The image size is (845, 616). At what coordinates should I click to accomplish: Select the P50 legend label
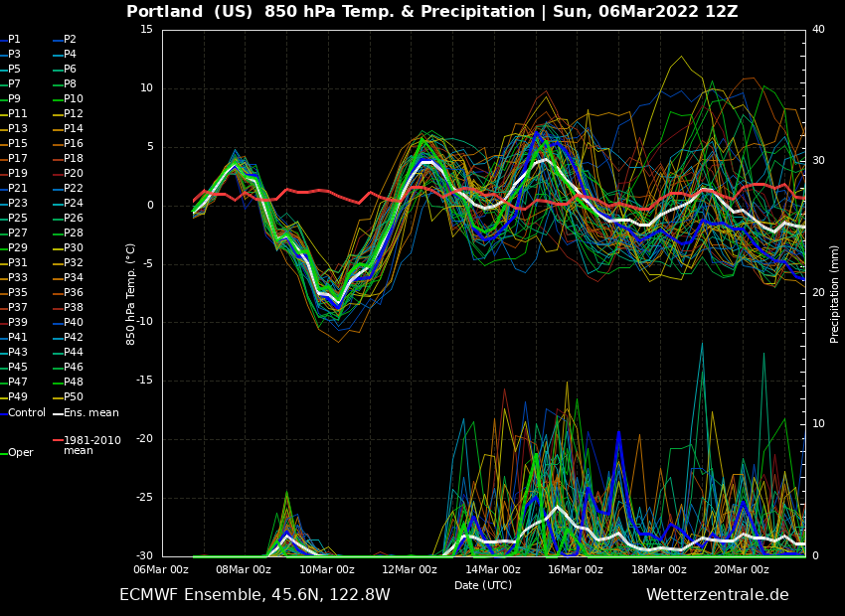(x=74, y=397)
